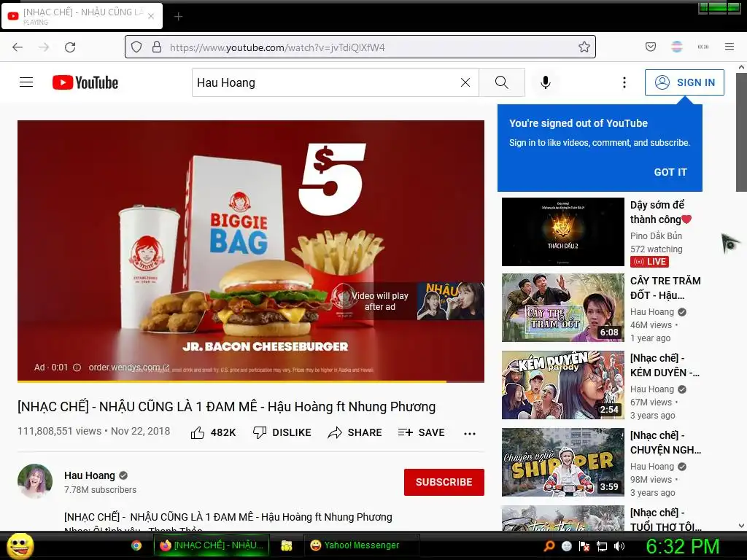Go back with the browser back arrow
Screen dimensions: 747x560
(18, 47)
